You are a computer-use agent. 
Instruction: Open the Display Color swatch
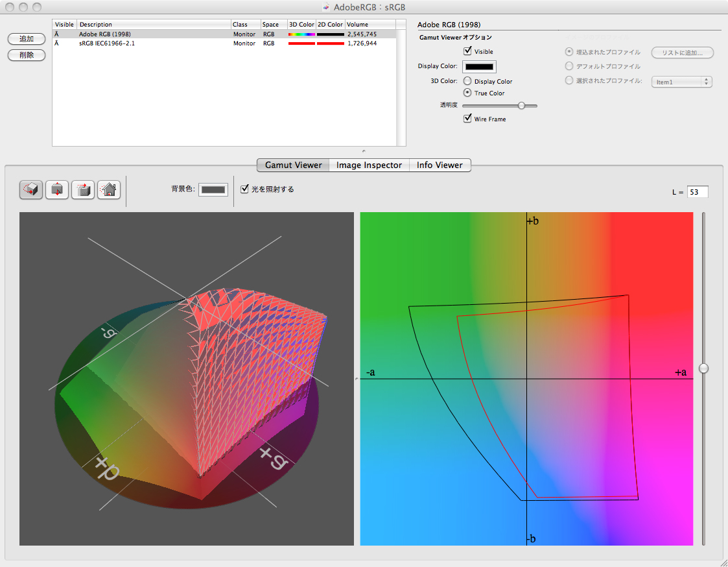point(479,66)
